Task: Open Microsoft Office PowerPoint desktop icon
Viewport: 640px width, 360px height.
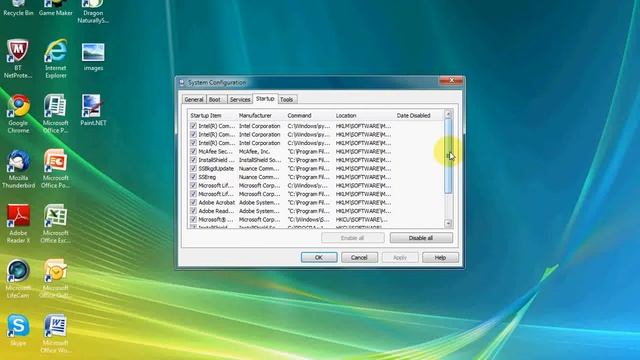Action: pos(56,169)
